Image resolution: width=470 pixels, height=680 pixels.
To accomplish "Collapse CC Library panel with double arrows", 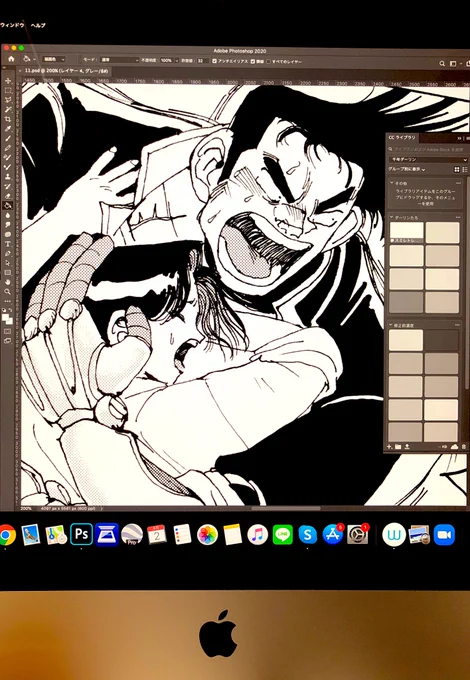I will pos(459,138).
